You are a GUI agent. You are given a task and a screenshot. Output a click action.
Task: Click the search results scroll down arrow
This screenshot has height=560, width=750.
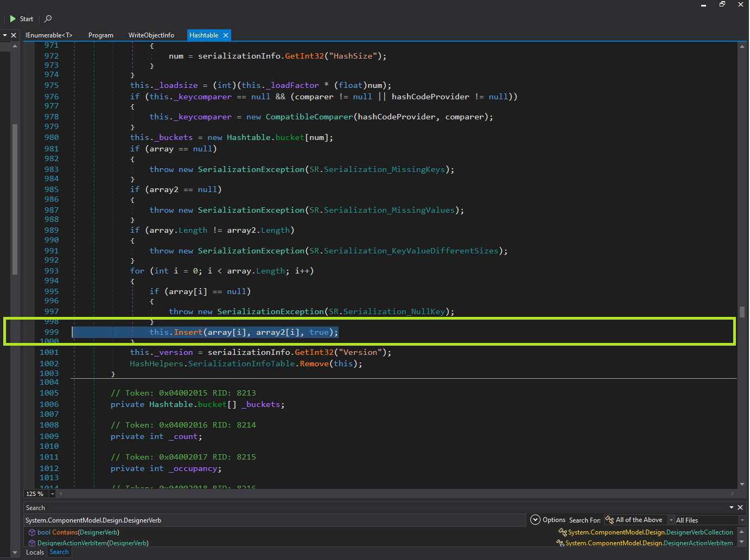coord(742,542)
